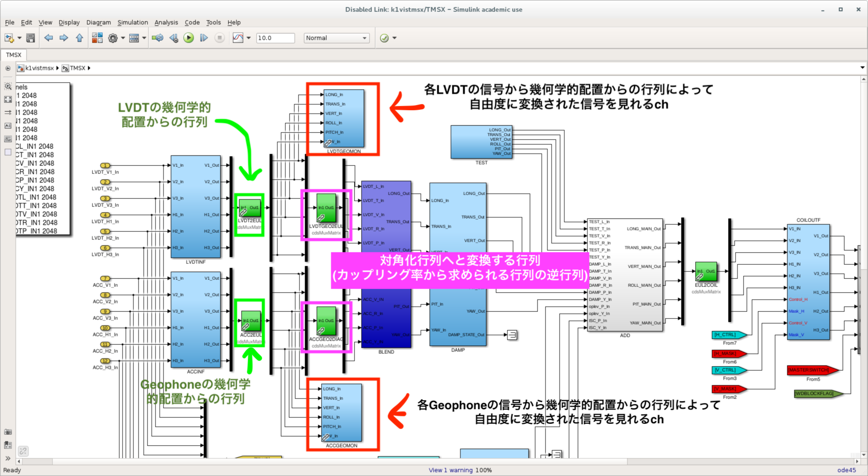Image resolution: width=868 pixels, height=476 pixels.
Task: Click the Fit to View palette icon
Action: click(x=8, y=99)
